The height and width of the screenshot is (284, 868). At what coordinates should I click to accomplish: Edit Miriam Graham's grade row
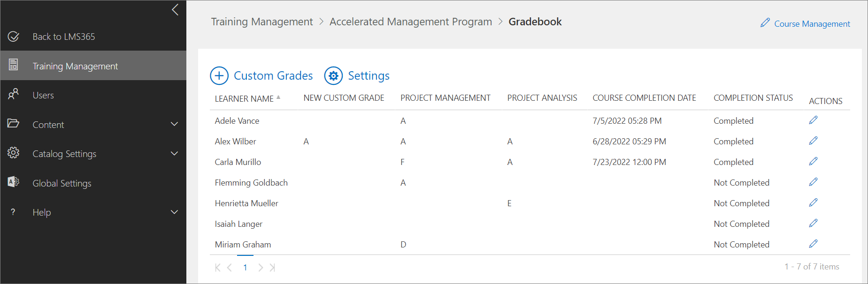813,244
